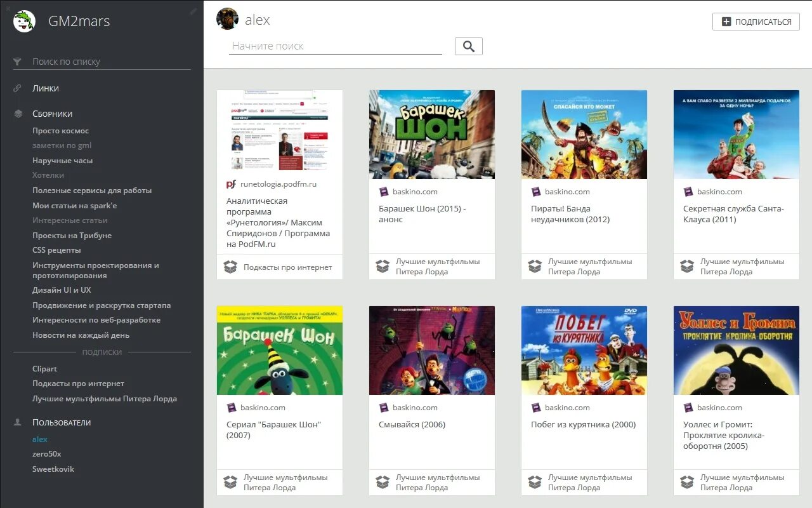The height and width of the screenshot is (508, 812).
Task: Open Уоллес и Громит: Проклятие кролика-оборотня title
Action: click(724, 436)
